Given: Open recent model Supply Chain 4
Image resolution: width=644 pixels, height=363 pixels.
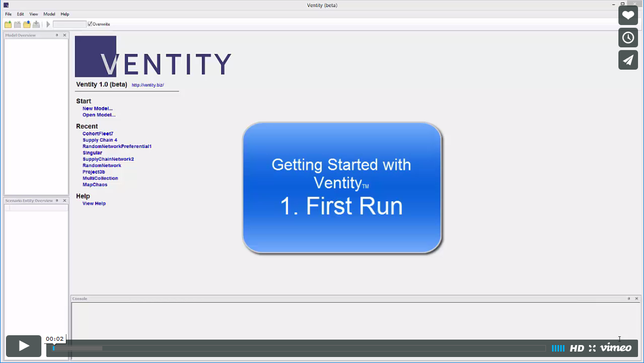Looking at the screenshot, I should (100, 140).
